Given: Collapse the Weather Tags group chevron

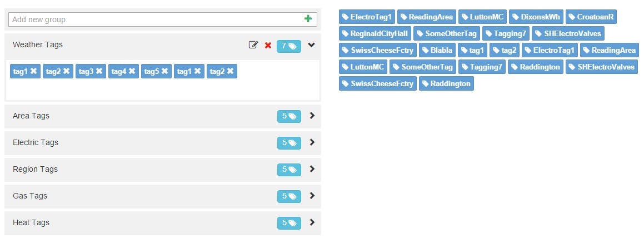Looking at the screenshot, I should click(x=311, y=45).
